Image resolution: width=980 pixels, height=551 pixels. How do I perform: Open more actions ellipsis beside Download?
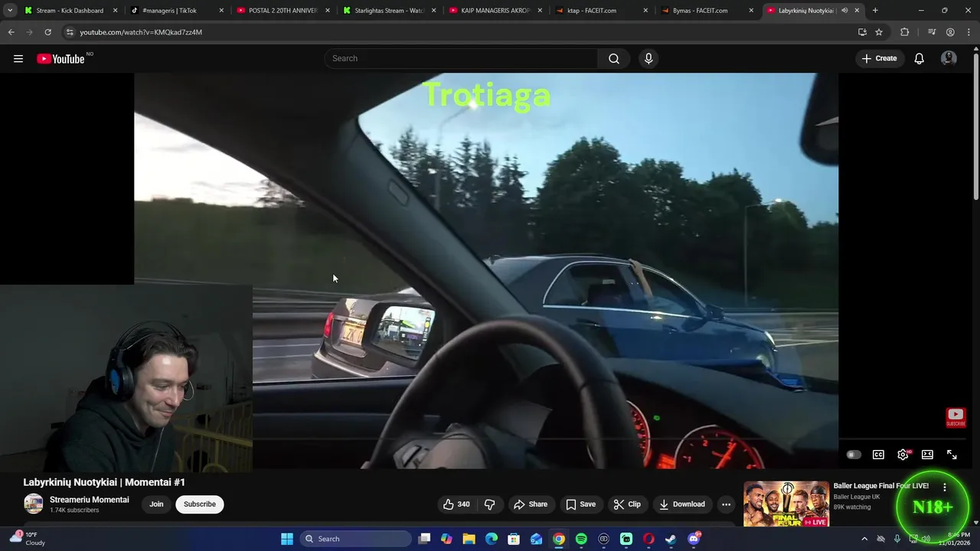click(726, 504)
